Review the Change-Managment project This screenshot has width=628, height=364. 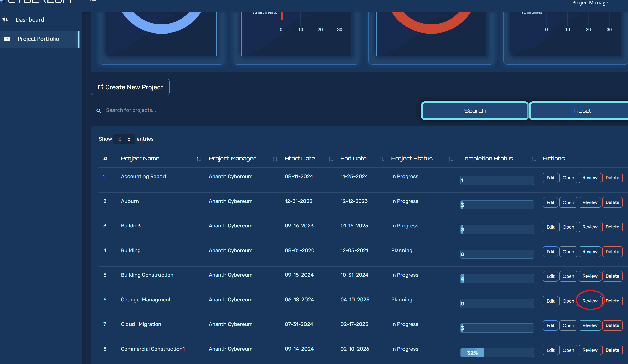[590, 301]
